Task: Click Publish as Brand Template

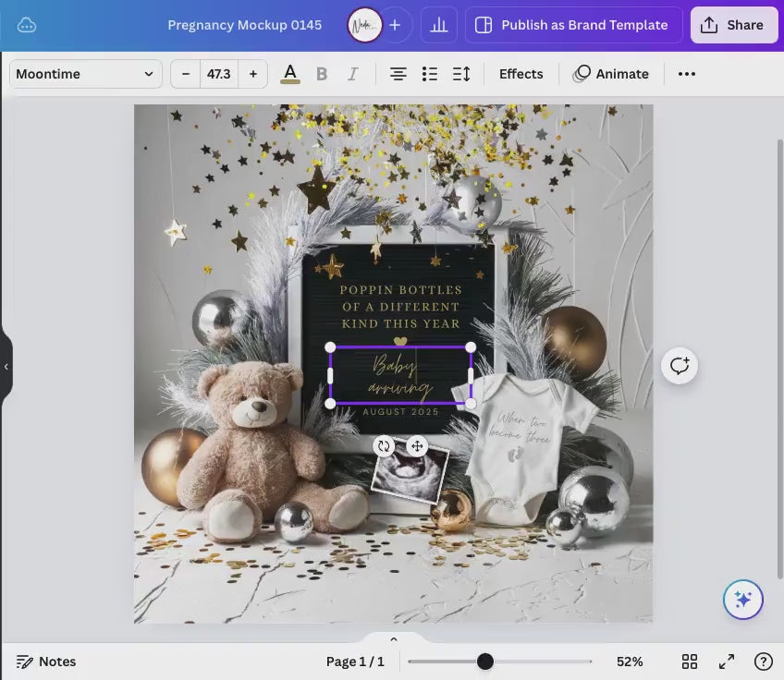Action: coord(573,25)
